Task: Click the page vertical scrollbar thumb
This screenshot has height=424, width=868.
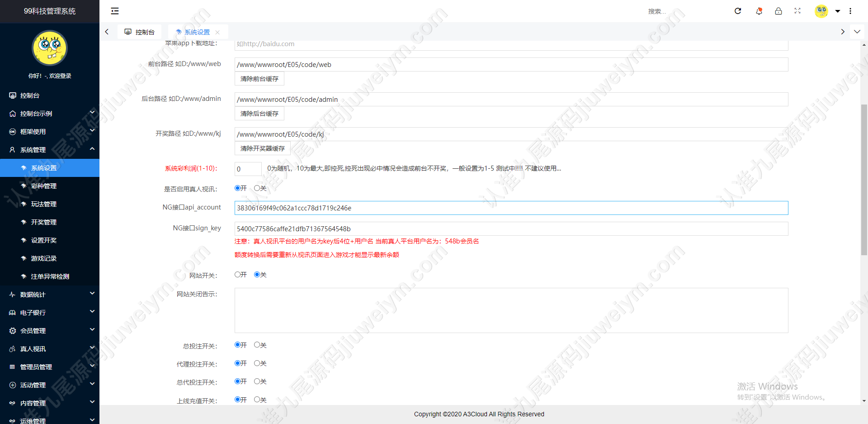Action: tap(864, 180)
